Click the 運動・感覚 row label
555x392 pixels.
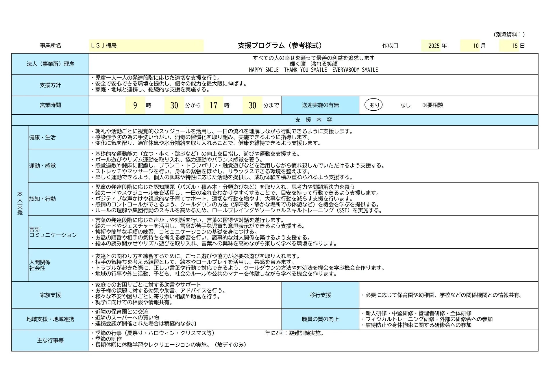pos(42,166)
